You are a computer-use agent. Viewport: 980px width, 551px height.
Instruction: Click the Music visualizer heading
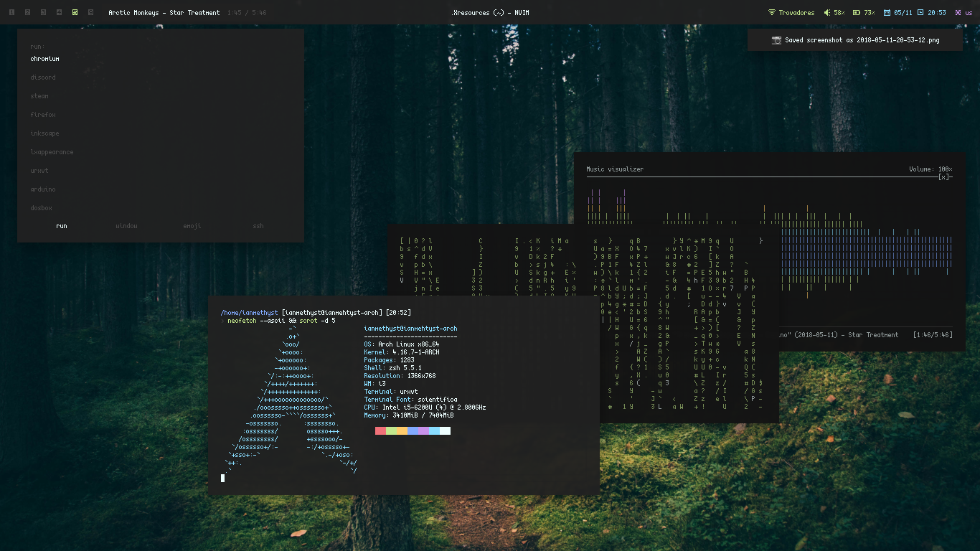coord(615,169)
